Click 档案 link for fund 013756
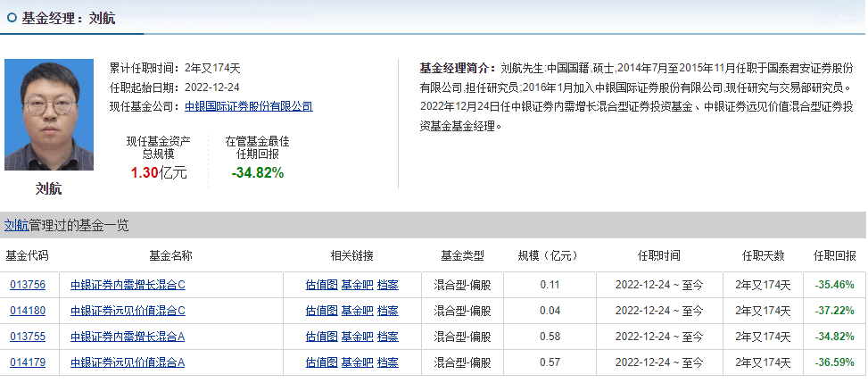The width and height of the screenshot is (868, 383). (x=387, y=285)
